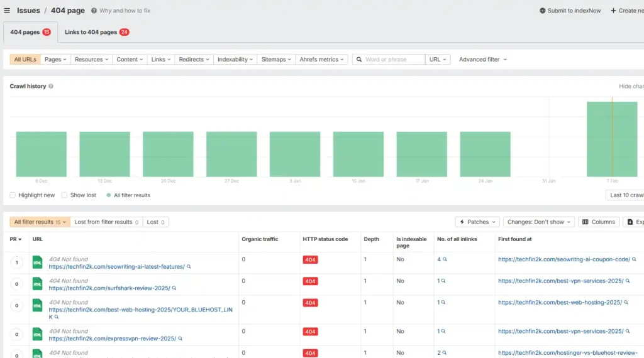Select the All filter results tab
The width and height of the screenshot is (644, 358).
[x=40, y=222]
